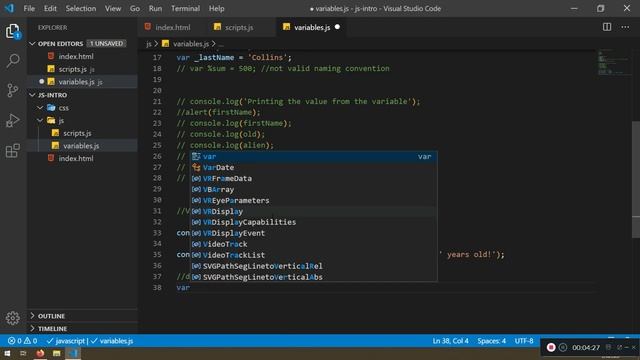Click the breadcrumb chevron after variables.js
The height and width of the screenshot is (360, 640).
(x=213, y=43)
